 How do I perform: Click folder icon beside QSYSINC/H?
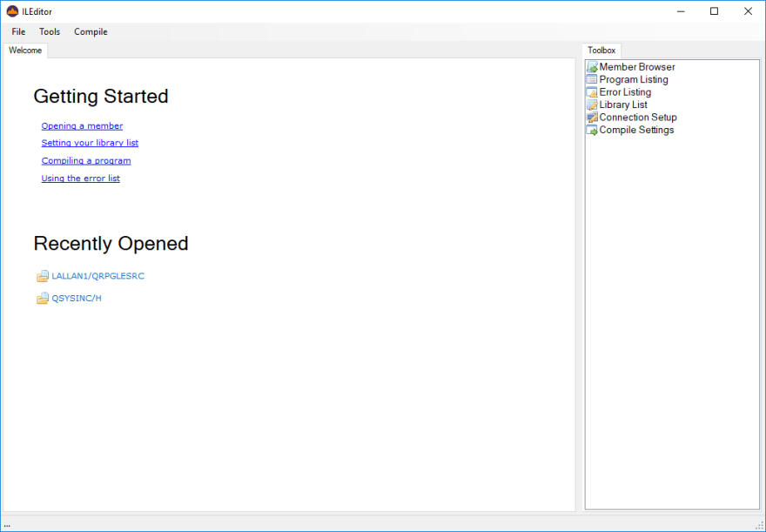coord(43,298)
